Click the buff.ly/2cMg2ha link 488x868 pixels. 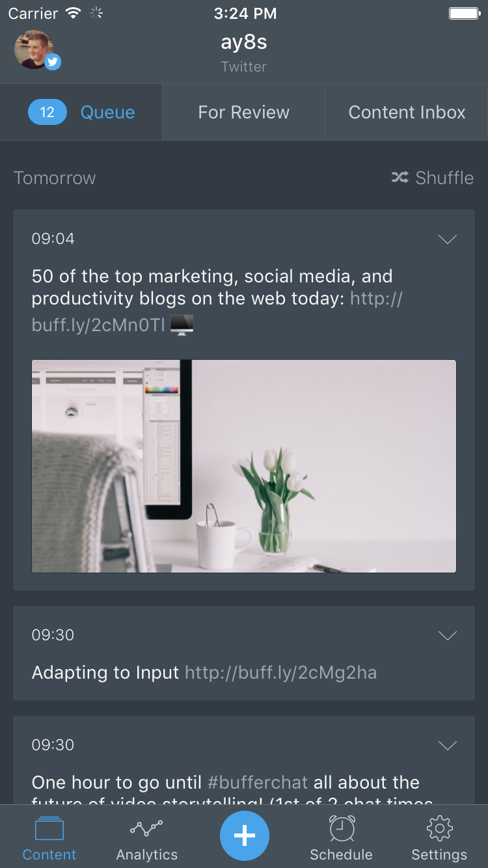tap(281, 673)
